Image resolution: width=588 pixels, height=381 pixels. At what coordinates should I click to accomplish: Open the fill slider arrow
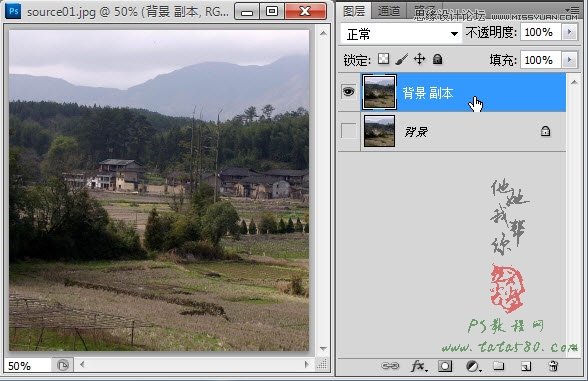pyautogui.click(x=570, y=60)
